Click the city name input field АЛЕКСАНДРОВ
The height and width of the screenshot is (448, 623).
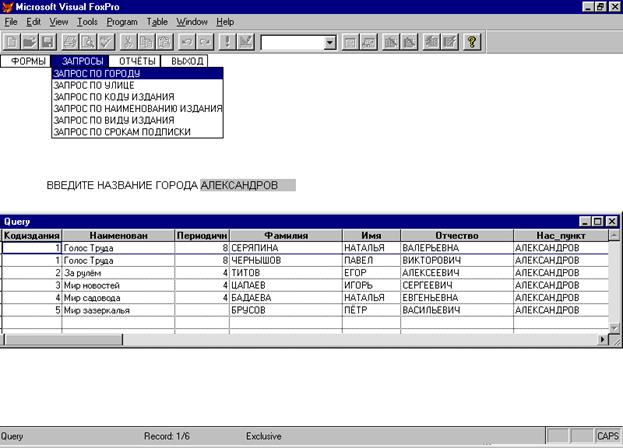pos(247,185)
